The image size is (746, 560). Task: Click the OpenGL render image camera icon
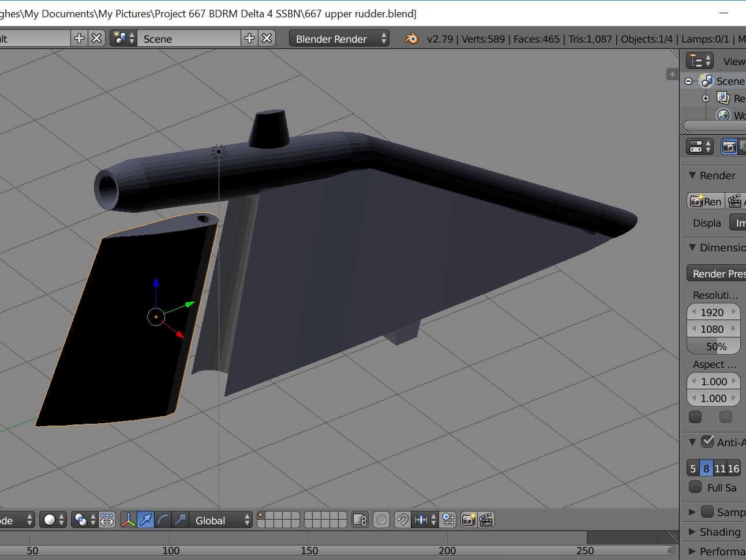[468, 520]
